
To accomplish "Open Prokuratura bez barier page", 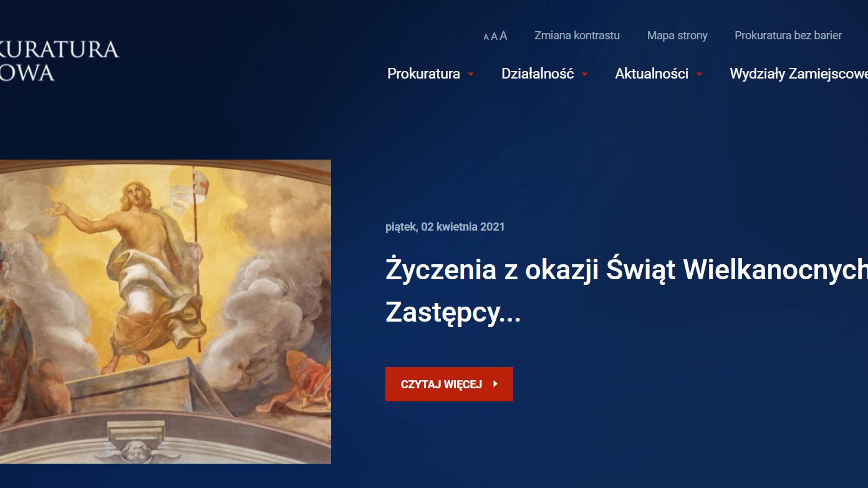I will click(788, 36).
